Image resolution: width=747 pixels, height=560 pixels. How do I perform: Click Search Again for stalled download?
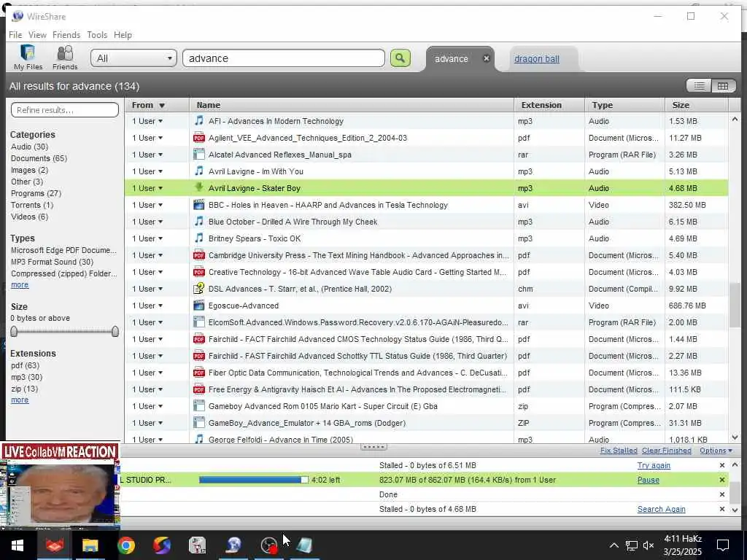[661, 509]
